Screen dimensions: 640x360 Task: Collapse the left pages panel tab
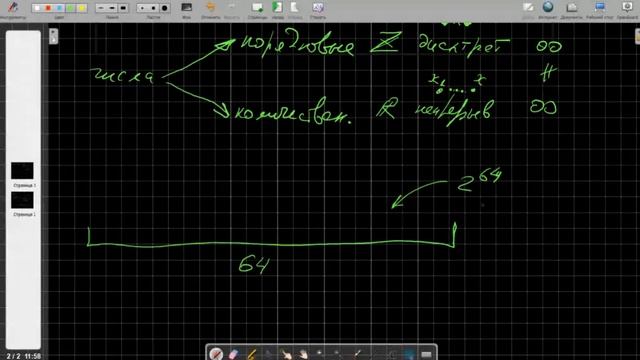coord(53,36)
